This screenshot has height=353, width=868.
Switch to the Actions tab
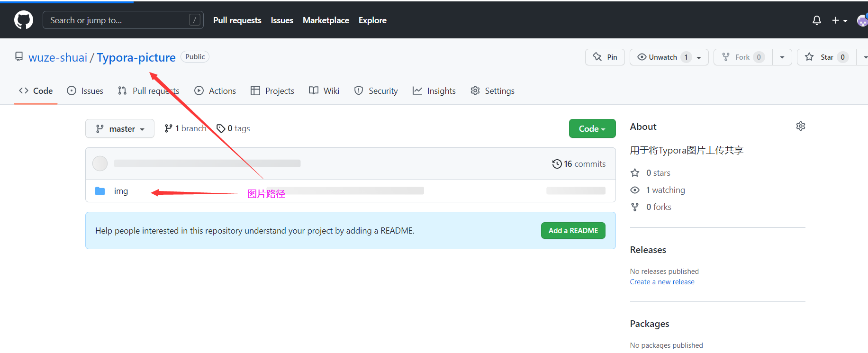[x=215, y=91]
